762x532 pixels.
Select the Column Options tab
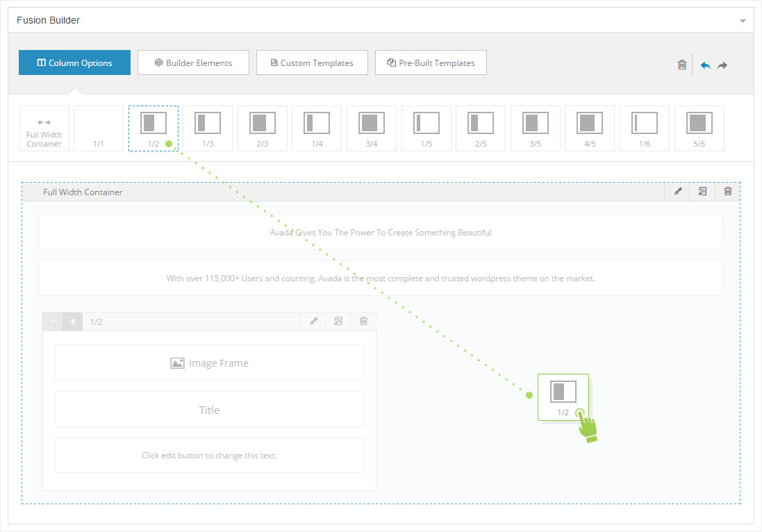tap(74, 63)
